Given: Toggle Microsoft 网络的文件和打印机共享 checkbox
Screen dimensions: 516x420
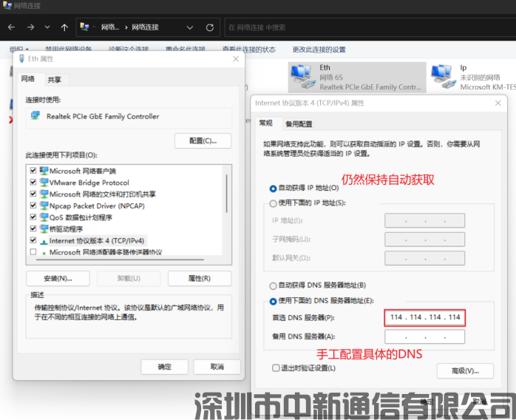Looking at the screenshot, I should tap(33, 194).
